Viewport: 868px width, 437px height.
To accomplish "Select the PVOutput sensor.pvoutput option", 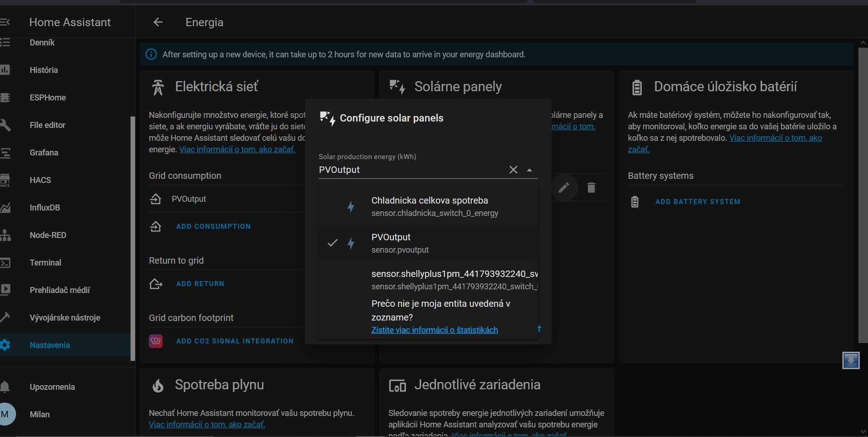I will 428,243.
